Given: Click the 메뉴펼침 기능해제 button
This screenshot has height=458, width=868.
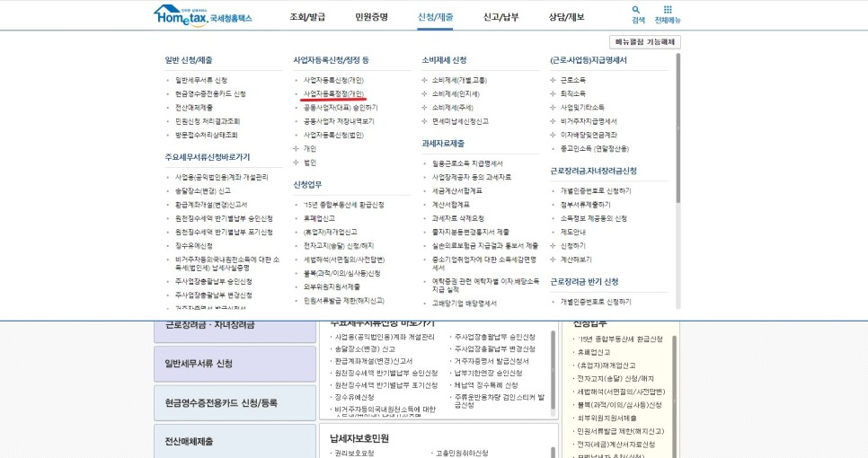Looking at the screenshot, I should [x=645, y=42].
